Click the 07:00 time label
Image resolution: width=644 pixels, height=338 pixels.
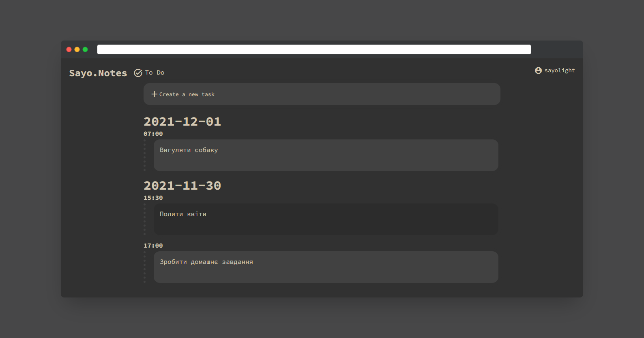tap(153, 134)
